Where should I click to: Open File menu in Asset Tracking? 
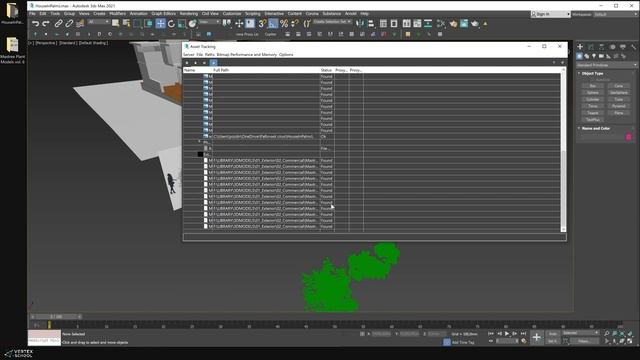pos(200,54)
